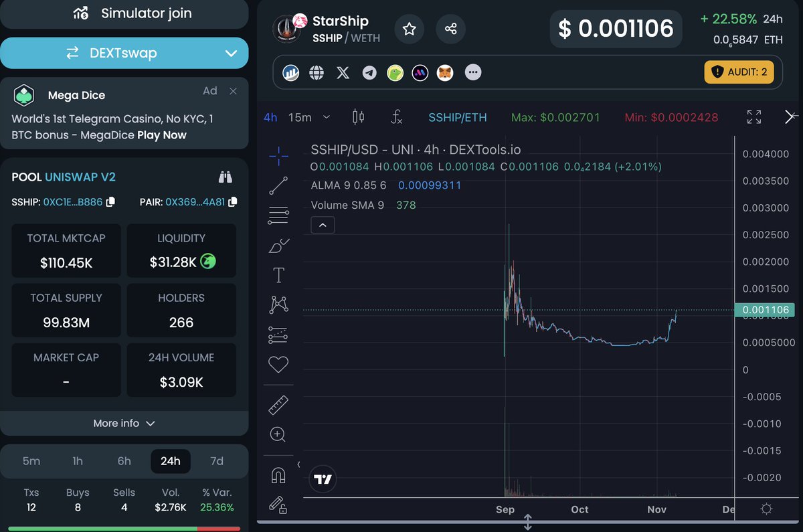Click the heart favorites icon in toolbar
Viewport: 803px width, 532px height.
(278, 365)
